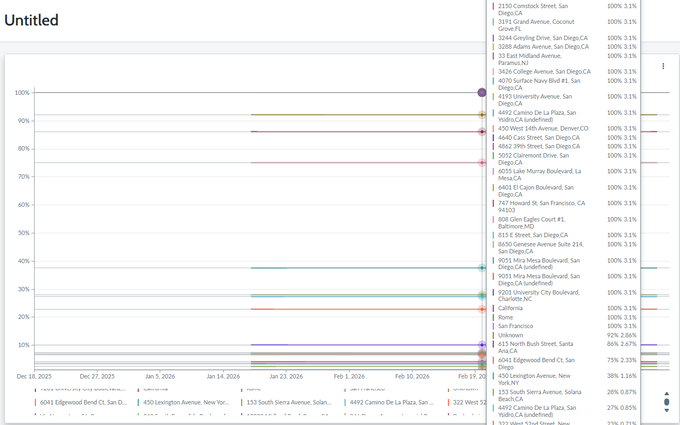
Task: Click the 10% y-axis label
Action: tap(24, 345)
